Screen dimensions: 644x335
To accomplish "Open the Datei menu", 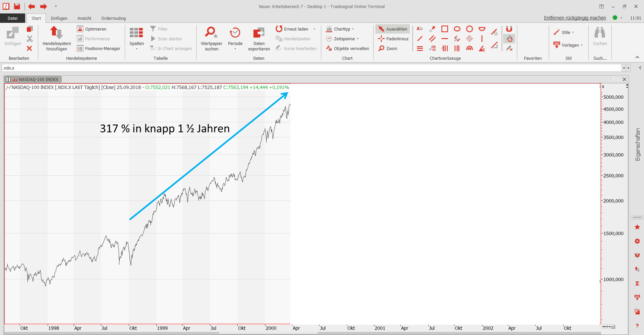I will 13,18.
